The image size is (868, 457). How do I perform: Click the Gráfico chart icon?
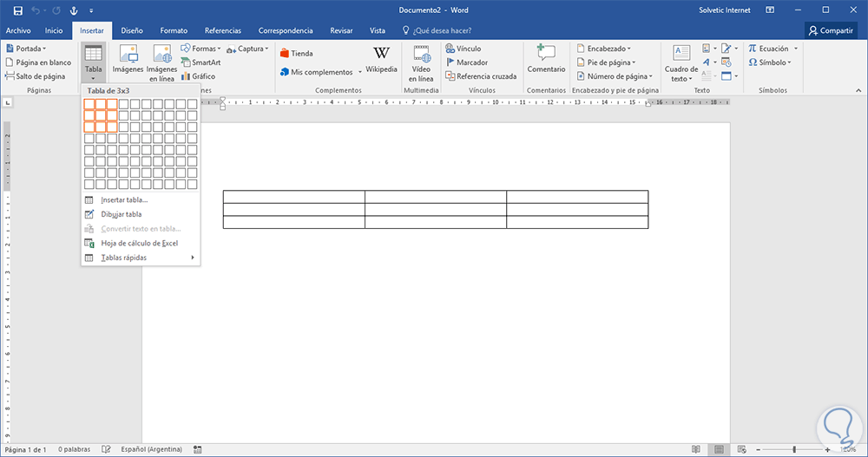click(199, 76)
